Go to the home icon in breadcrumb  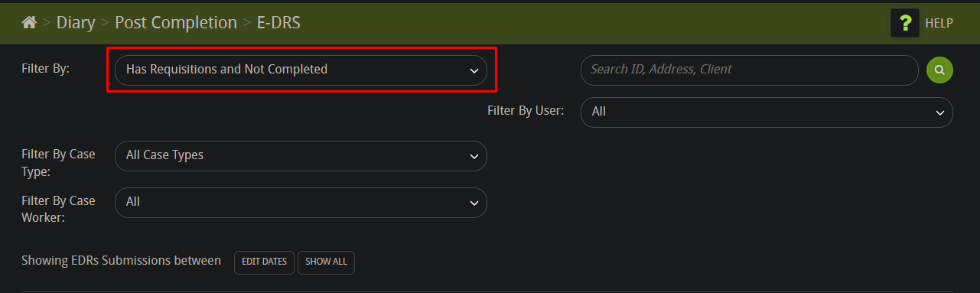click(x=29, y=23)
